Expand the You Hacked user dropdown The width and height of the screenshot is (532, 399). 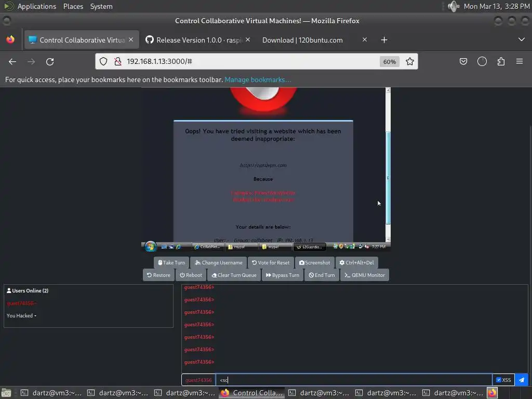click(21, 315)
